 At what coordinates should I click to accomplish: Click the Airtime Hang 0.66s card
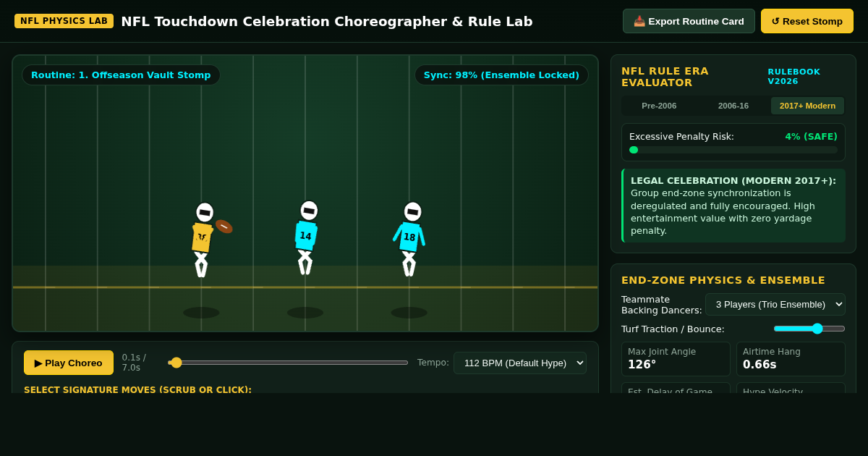pos(791,359)
